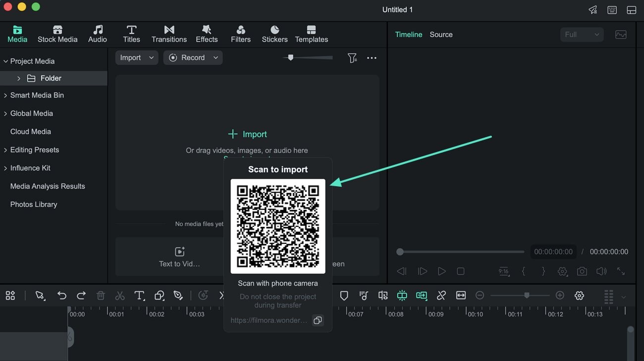Collapse the Project Media section
The image size is (644, 361).
pos(6,61)
